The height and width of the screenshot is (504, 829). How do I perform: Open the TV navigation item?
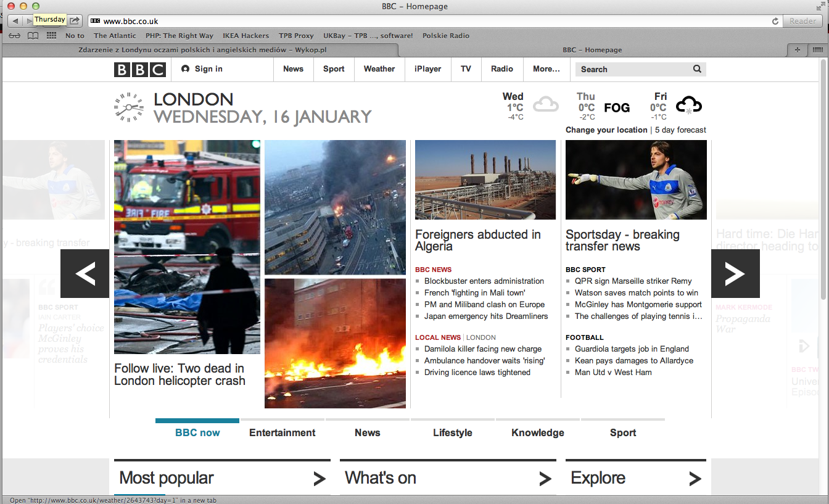tap(466, 69)
